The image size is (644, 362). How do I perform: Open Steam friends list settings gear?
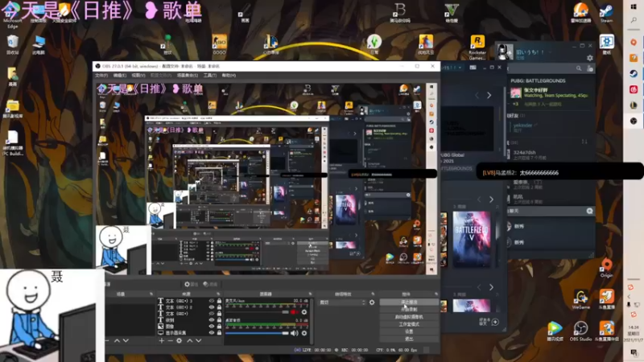coord(590,58)
